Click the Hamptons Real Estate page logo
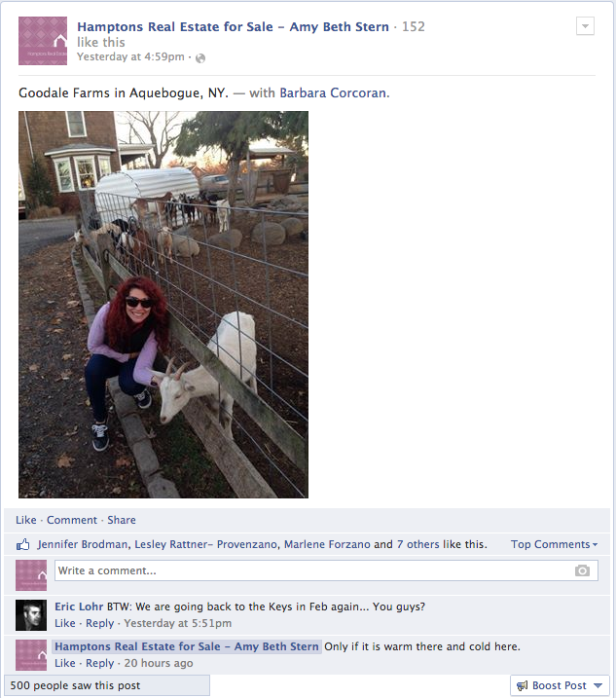 pos(43,41)
